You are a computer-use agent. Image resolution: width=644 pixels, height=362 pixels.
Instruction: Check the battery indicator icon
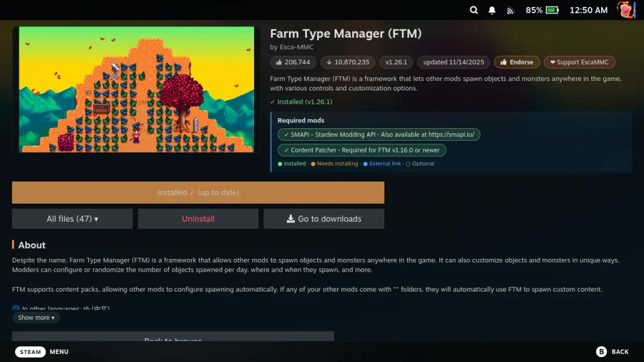[x=552, y=10]
